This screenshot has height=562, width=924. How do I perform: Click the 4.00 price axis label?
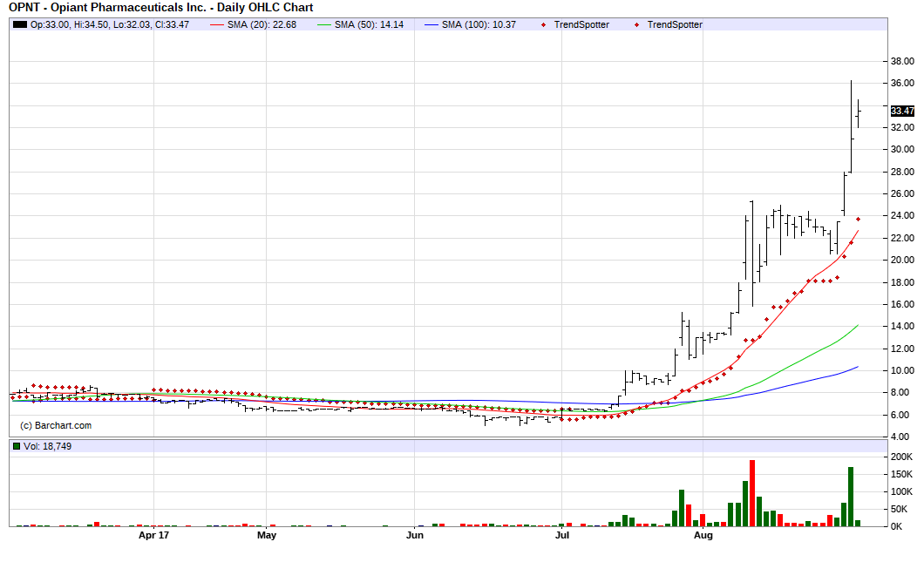click(x=900, y=437)
